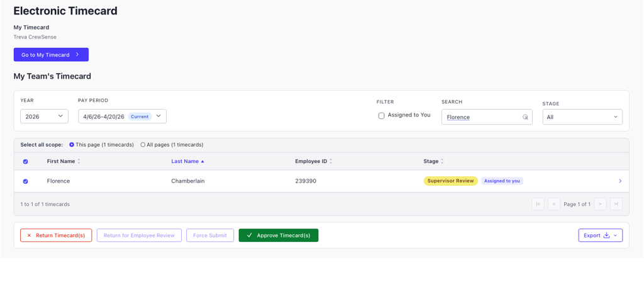Sort by First Name column arrows

coord(79,162)
